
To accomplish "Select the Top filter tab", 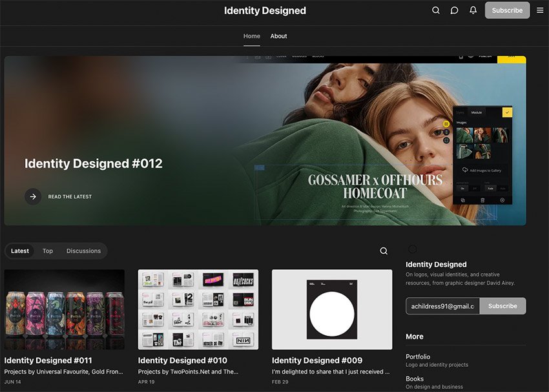I will 48,251.
